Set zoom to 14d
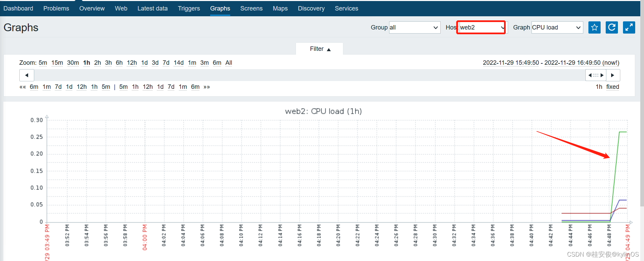Screen dimensions: 644x261 (x=179, y=63)
